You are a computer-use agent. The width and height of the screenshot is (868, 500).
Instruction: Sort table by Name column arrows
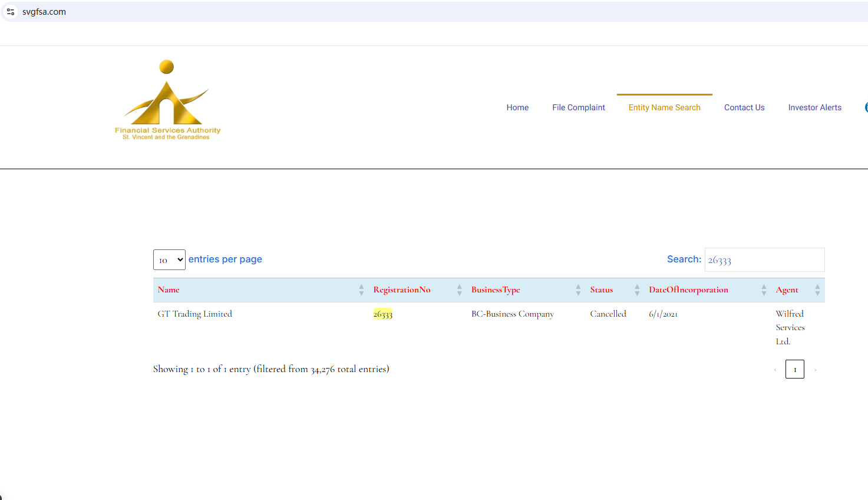tap(361, 290)
